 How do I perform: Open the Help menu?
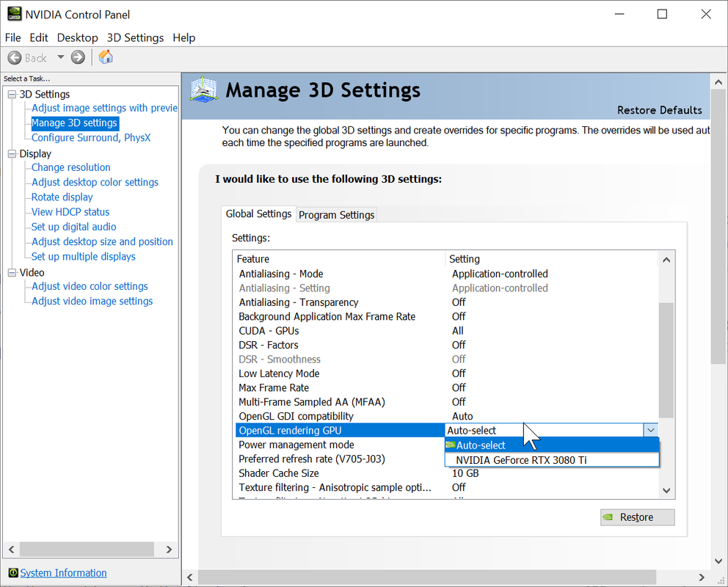pyautogui.click(x=184, y=37)
